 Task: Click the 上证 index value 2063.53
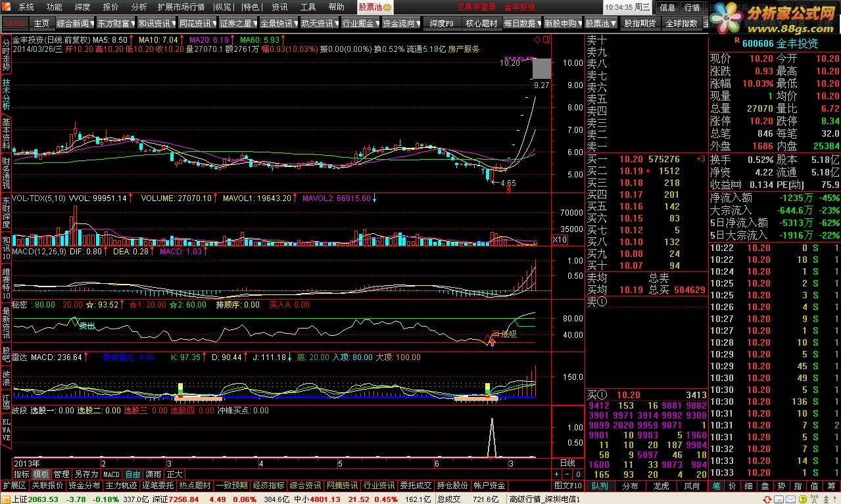[x=43, y=499]
